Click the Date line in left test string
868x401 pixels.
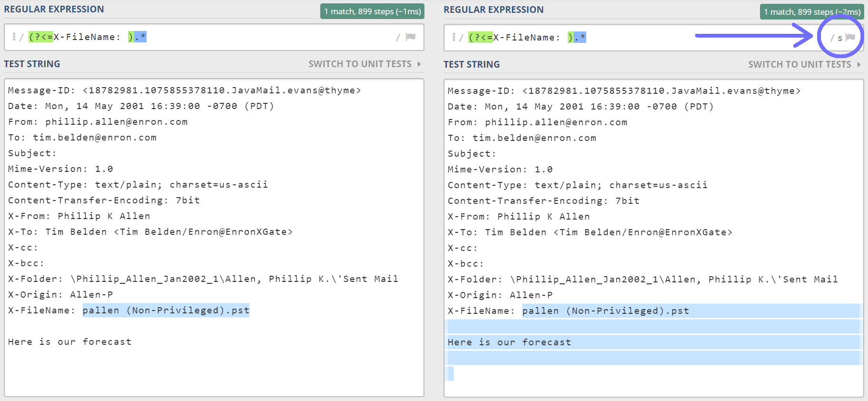click(141, 106)
